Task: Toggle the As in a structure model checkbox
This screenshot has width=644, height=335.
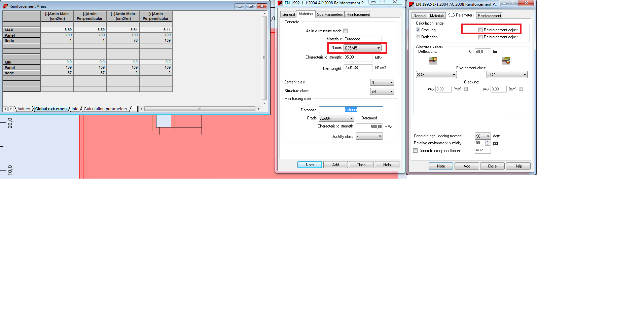Action: [x=345, y=31]
